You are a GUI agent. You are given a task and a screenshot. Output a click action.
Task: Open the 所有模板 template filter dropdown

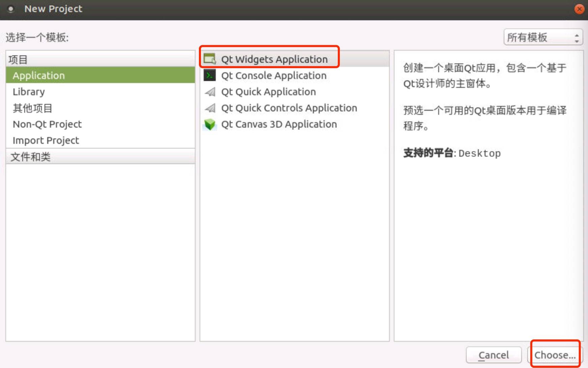pyautogui.click(x=543, y=37)
